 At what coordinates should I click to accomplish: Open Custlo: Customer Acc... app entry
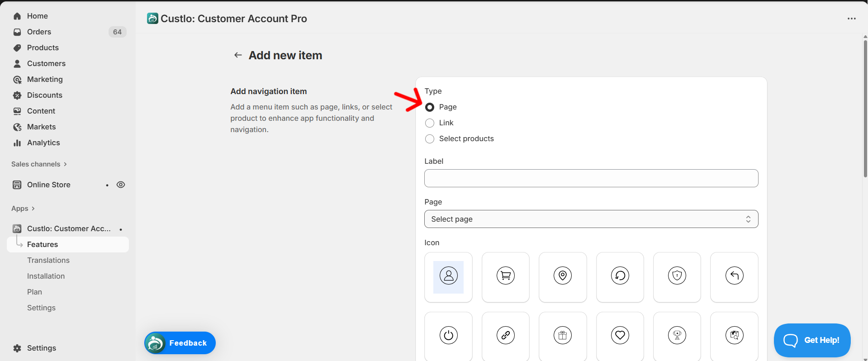coord(68,229)
